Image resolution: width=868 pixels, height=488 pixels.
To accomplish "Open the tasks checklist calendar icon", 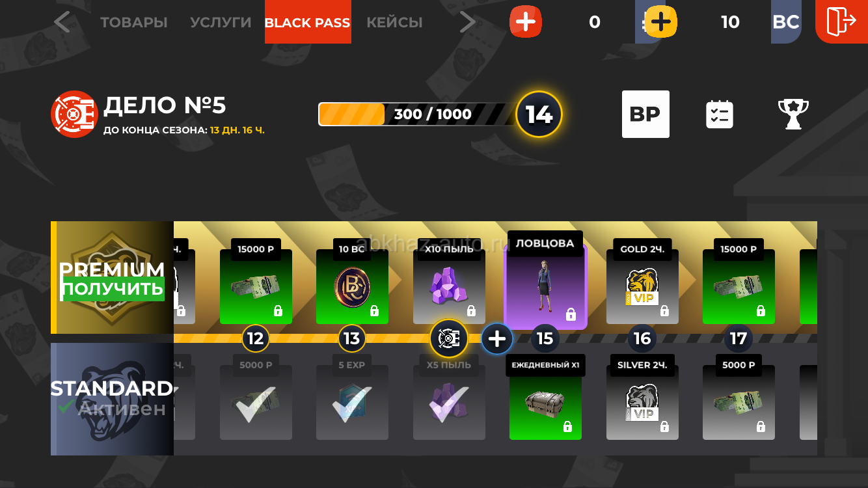I will tap(720, 115).
